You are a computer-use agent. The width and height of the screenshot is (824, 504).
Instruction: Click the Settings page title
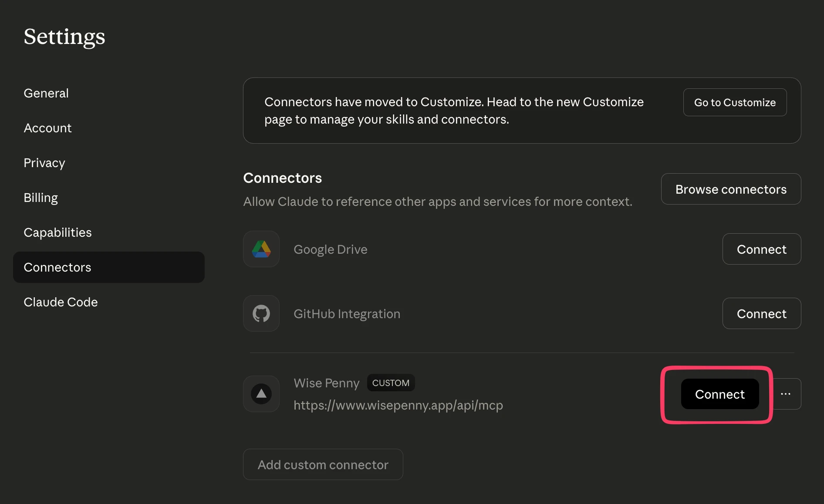[64, 37]
